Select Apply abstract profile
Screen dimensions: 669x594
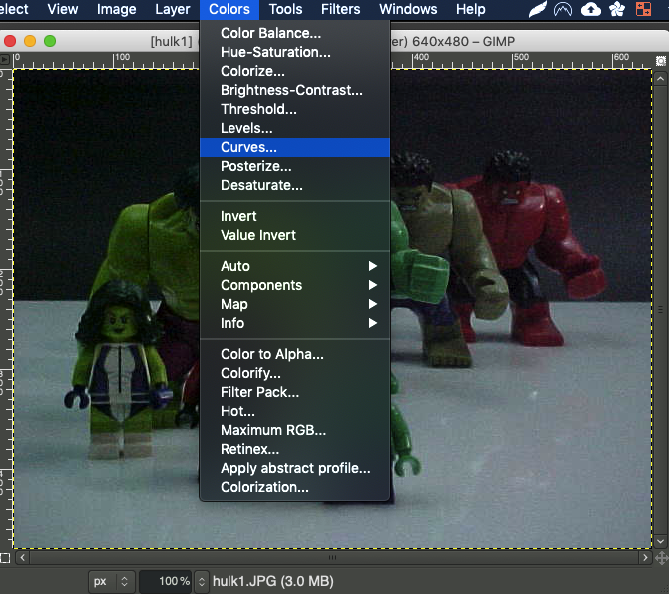point(295,468)
